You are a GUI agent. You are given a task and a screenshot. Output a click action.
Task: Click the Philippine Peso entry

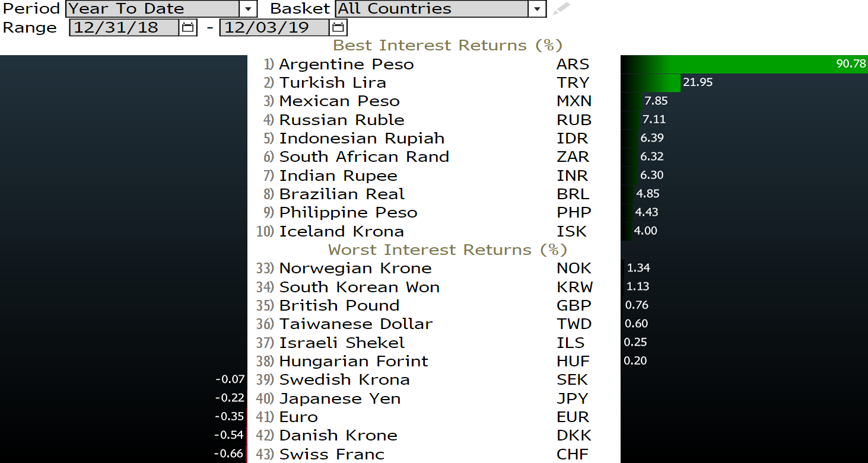[348, 212]
